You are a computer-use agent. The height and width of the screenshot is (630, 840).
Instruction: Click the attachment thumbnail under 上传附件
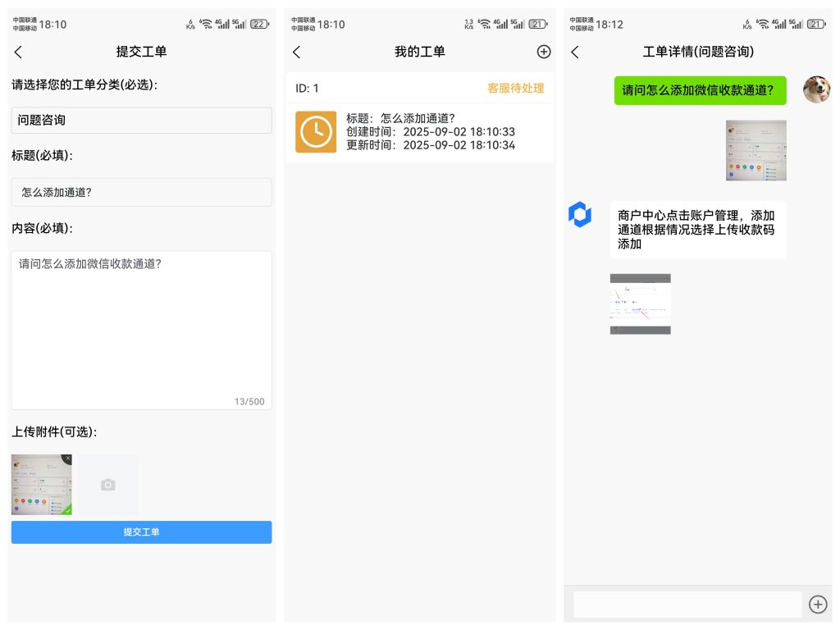pyautogui.click(x=41, y=484)
